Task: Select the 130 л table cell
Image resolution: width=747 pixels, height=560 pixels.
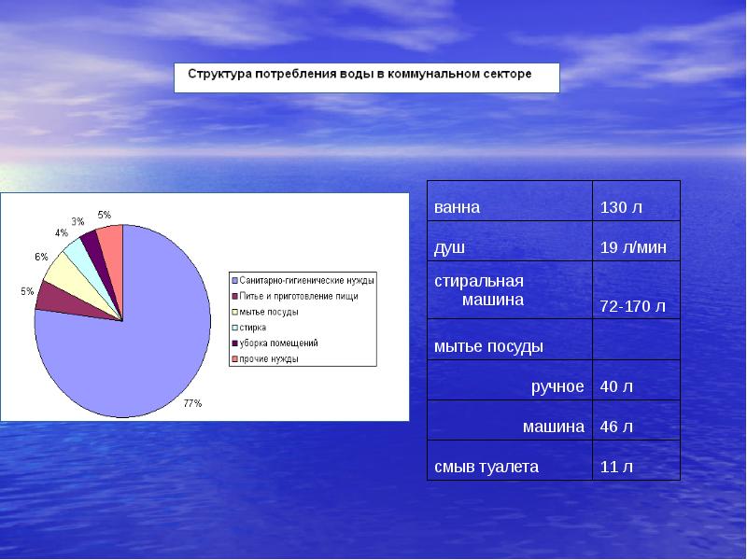Action: tap(636, 207)
